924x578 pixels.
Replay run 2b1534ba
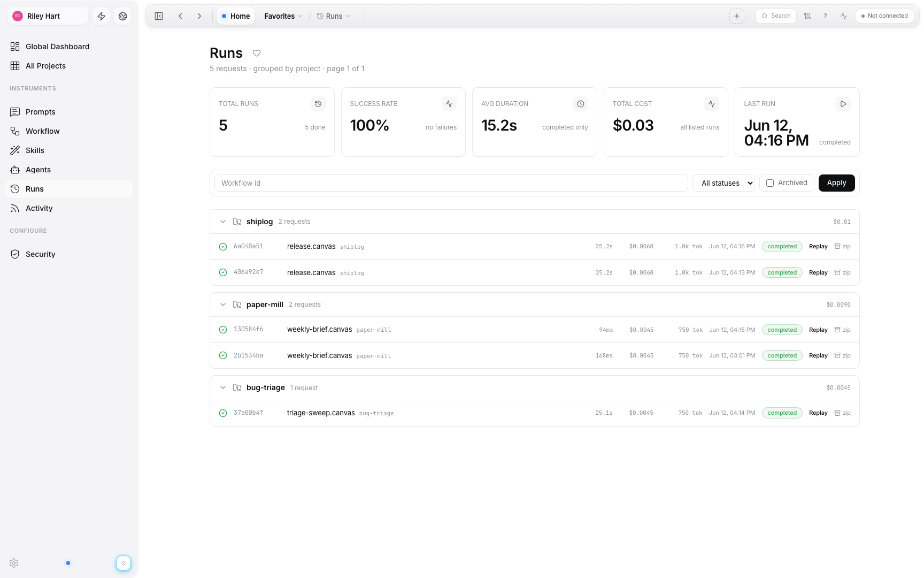click(x=818, y=356)
